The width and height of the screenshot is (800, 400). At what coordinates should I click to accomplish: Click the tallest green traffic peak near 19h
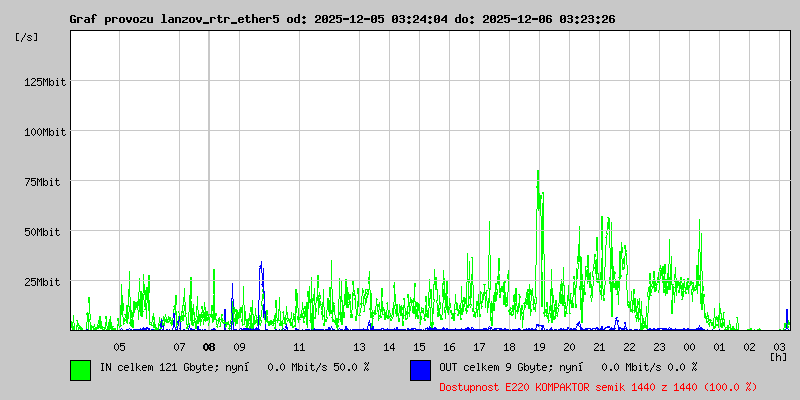538,175
